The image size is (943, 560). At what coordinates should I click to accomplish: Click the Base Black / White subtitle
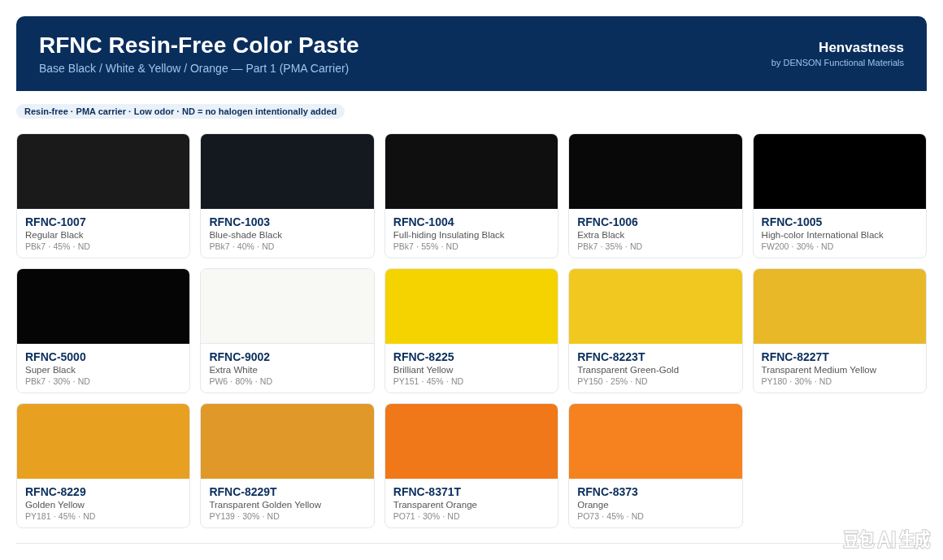pyautogui.click(x=193, y=68)
